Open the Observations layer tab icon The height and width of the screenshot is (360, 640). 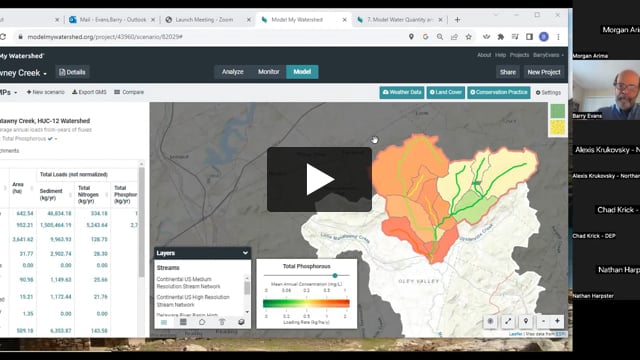click(222, 322)
